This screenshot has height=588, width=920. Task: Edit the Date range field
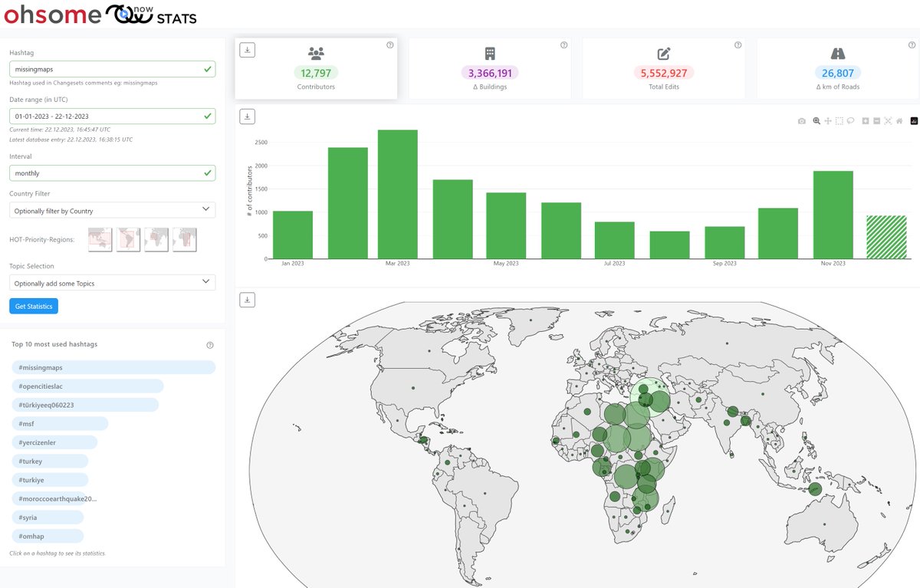tap(113, 116)
